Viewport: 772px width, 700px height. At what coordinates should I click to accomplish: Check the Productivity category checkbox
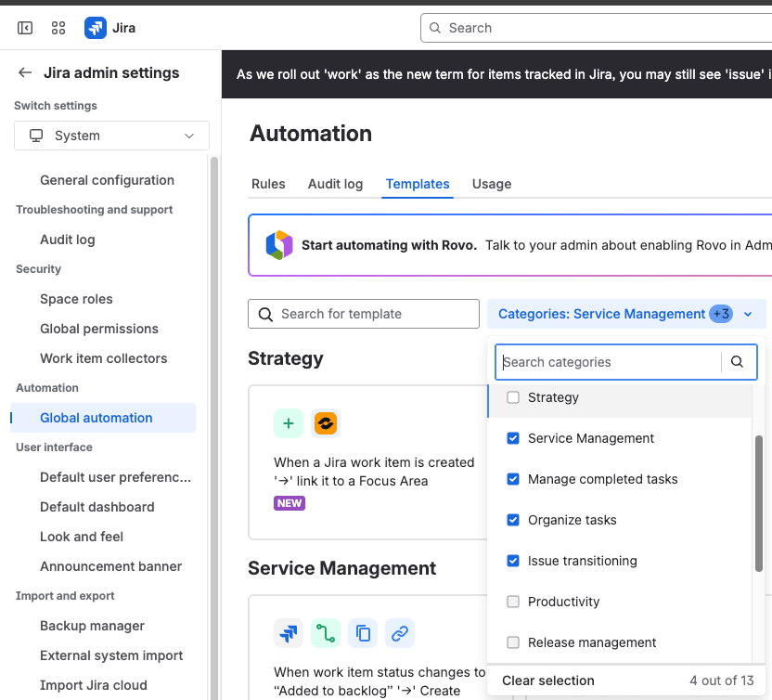click(x=513, y=602)
